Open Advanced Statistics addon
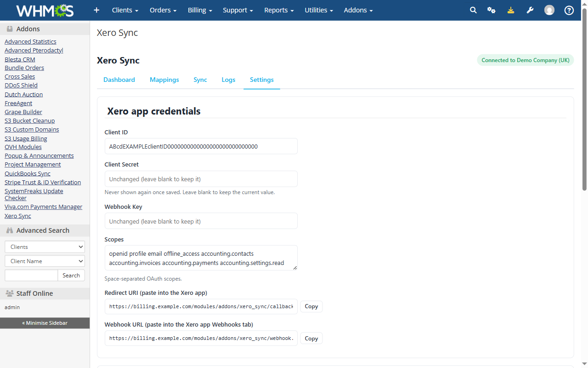 coord(30,42)
